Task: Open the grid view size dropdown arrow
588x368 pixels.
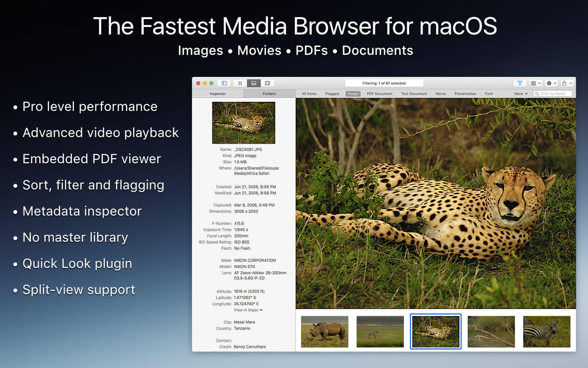Action: point(539,83)
